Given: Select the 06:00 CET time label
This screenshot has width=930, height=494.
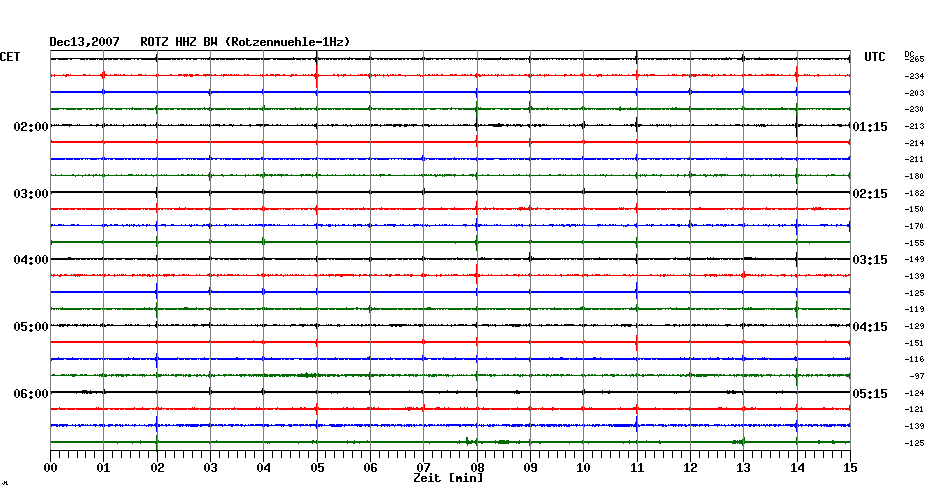Looking at the screenshot, I should pos(31,394).
